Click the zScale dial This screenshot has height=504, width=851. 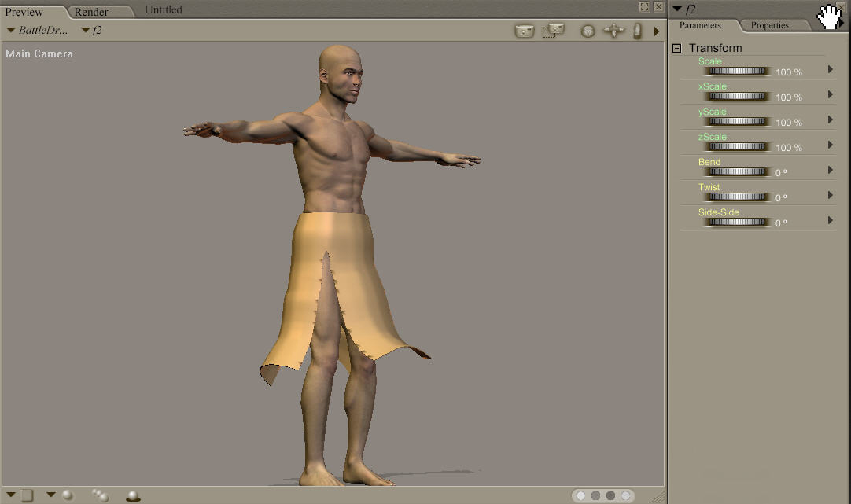(x=737, y=146)
